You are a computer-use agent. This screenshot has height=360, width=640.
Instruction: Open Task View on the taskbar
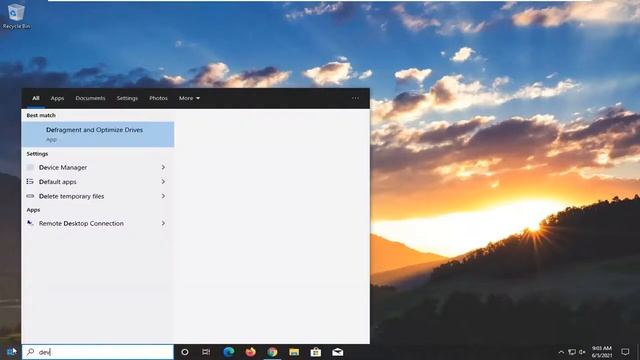click(x=206, y=352)
